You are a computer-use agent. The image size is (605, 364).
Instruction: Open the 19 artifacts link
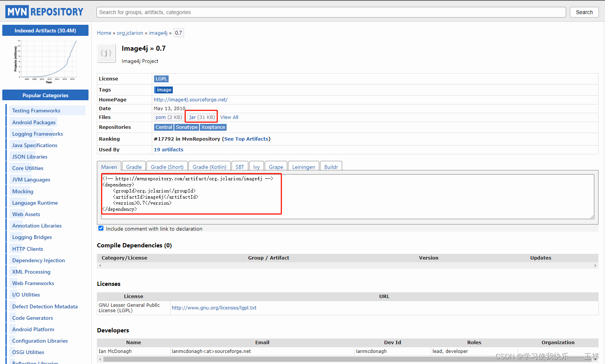pos(169,149)
